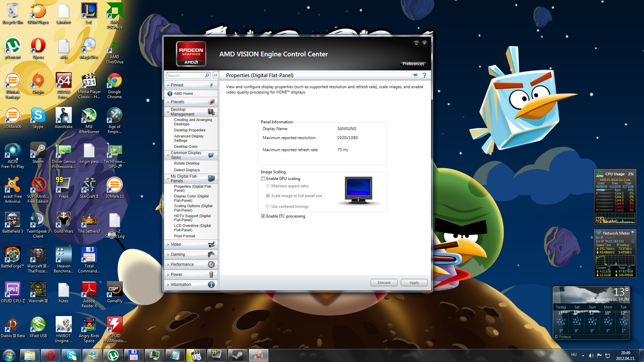This screenshot has width=644, height=362.
Task: Open Pixel Format page
Action: [x=184, y=236]
